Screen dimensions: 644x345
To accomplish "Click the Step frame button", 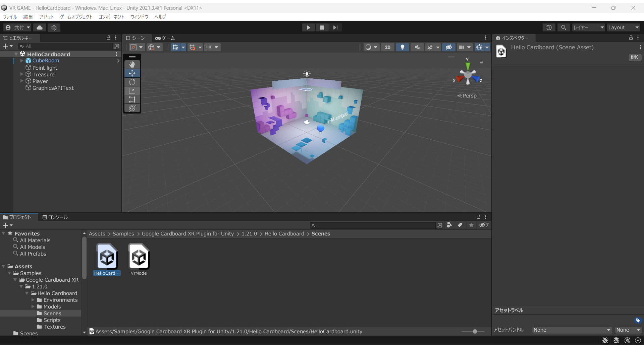I will click(335, 27).
